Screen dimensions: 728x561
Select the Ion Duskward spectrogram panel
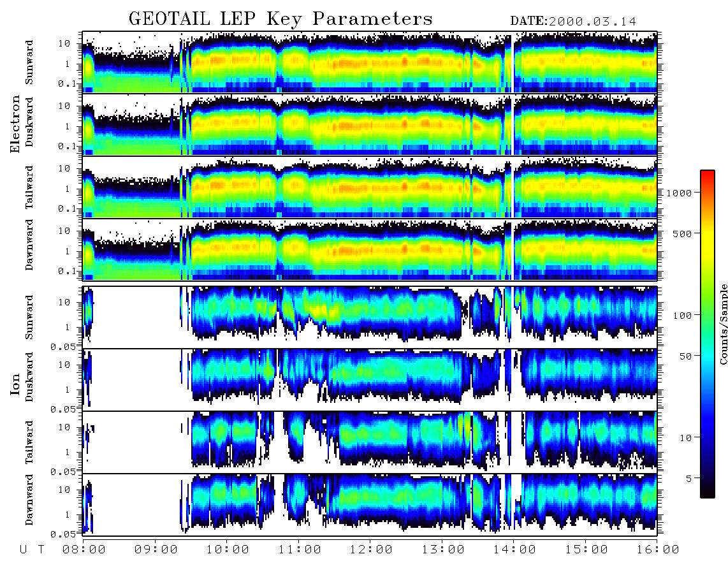(x=370, y=379)
